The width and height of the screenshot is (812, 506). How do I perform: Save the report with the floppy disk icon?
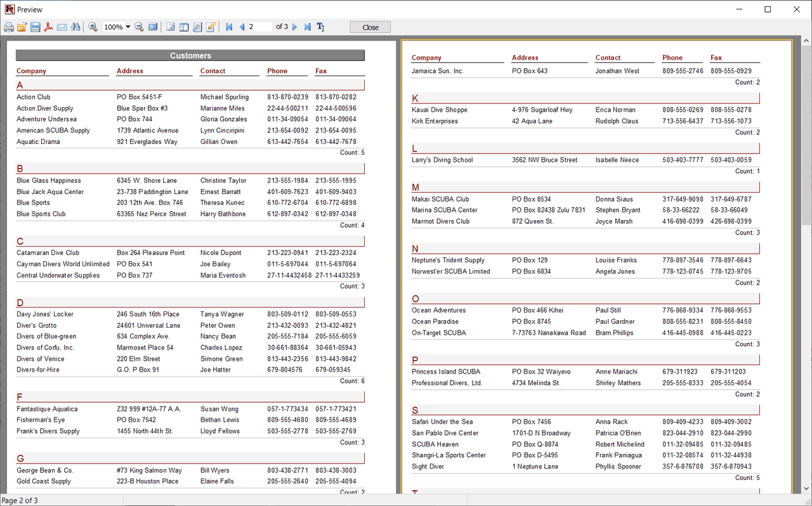pyautogui.click(x=36, y=27)
